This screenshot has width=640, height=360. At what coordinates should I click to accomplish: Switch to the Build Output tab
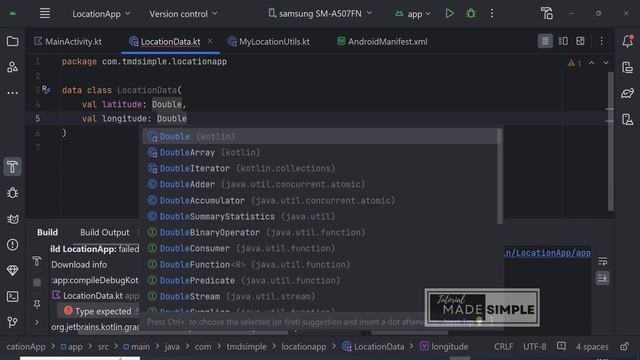pyautogui.click(x=104, y=232)
